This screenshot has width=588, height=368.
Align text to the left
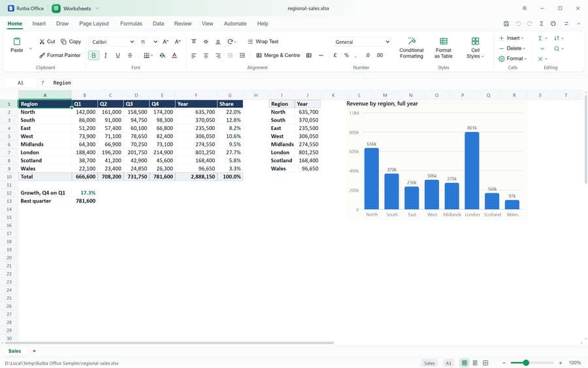click(194, 56)
